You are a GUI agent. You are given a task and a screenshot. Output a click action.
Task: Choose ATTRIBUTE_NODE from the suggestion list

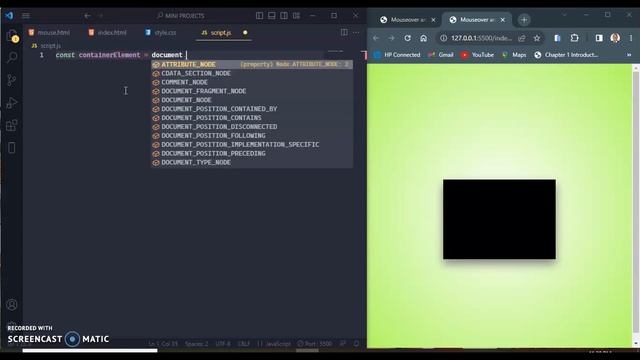tap(252, 64)
